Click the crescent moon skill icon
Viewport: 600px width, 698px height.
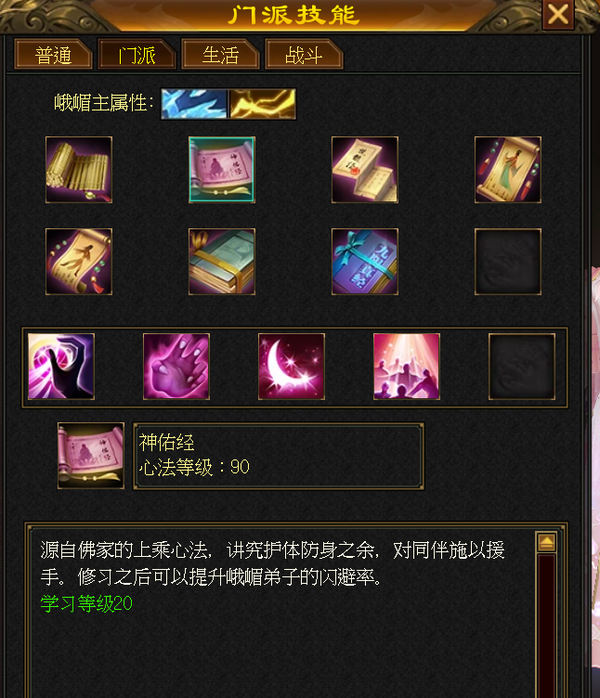pos(292,366)
